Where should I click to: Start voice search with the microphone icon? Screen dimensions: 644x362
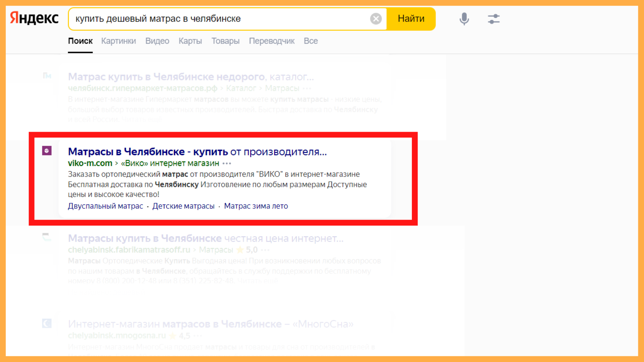pyautogui.click(x=464, y=19)
